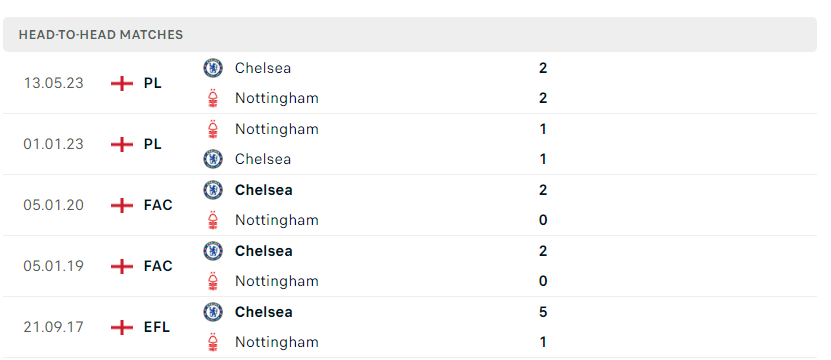The image size is (831, 360).
Task: Click Nottingham score 0 in 05.01.20 match
Action: (543, 220)
